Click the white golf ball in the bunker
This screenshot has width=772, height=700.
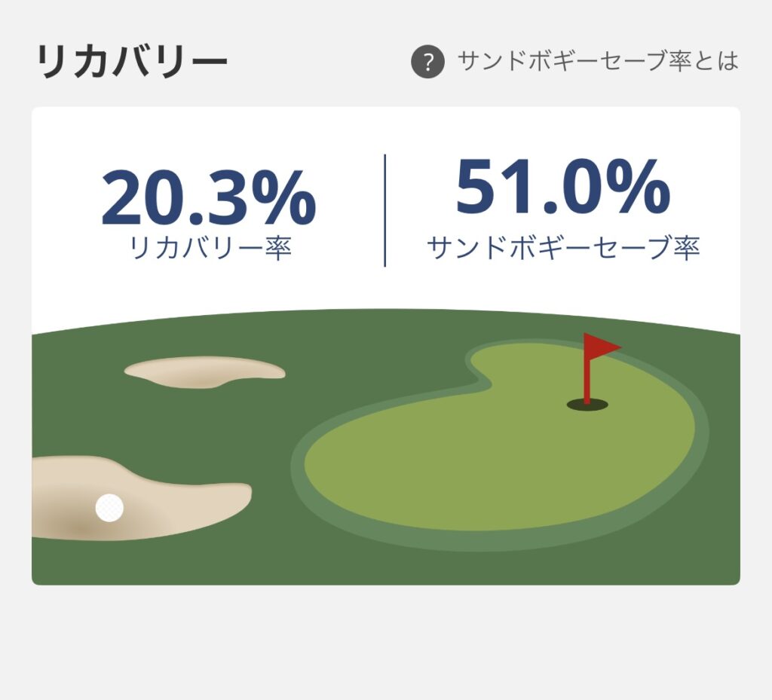(x=109, y=508)
